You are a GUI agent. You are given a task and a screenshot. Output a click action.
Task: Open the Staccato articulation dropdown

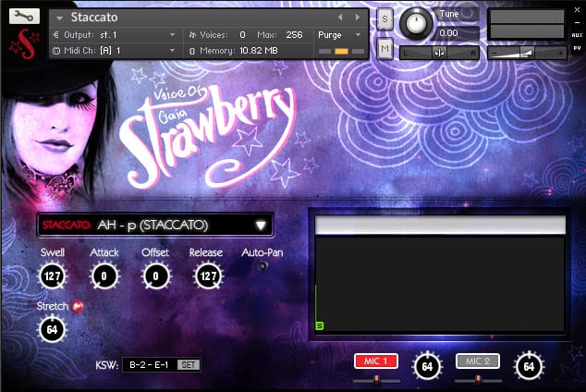155,225
